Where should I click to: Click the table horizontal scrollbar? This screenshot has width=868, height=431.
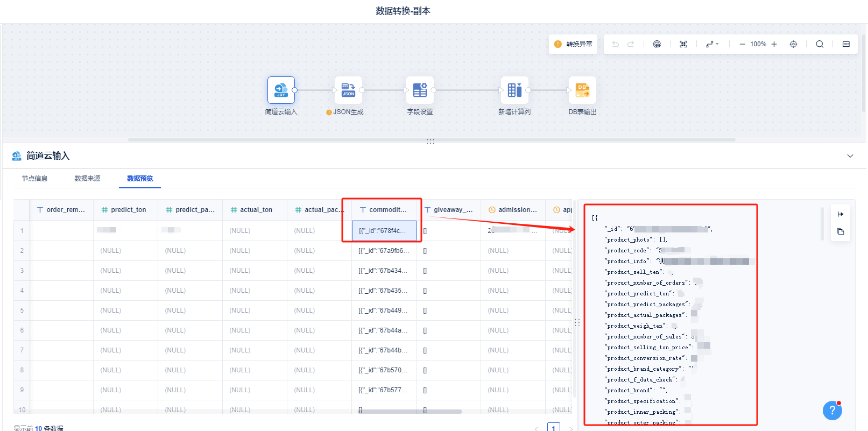411,412
